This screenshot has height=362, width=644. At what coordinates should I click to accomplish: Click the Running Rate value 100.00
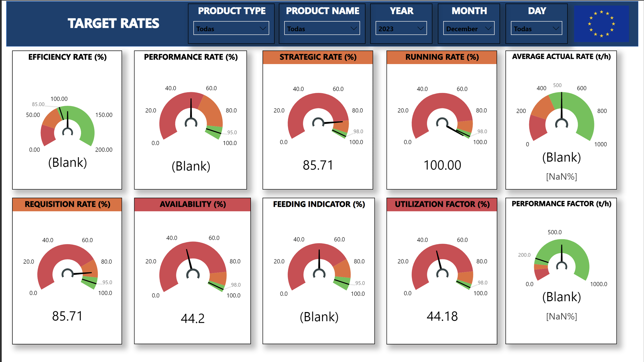coord(442,165)
